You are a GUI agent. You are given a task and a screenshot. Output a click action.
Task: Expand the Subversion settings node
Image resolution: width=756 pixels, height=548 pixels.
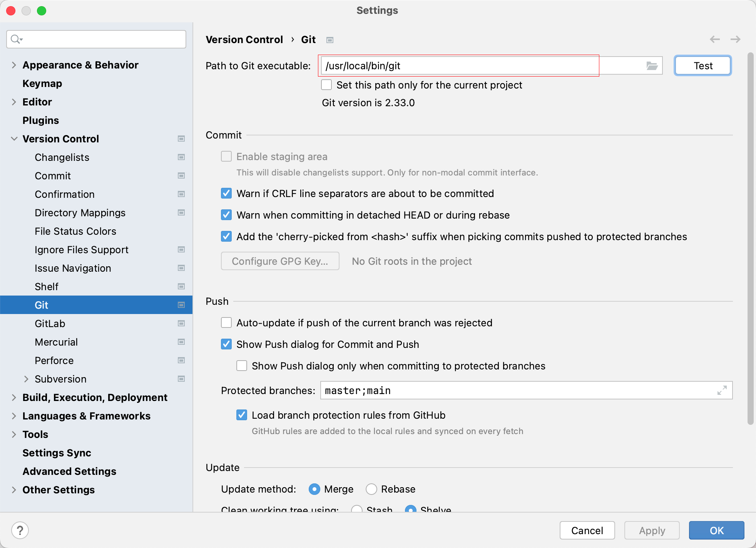point(26,379)
